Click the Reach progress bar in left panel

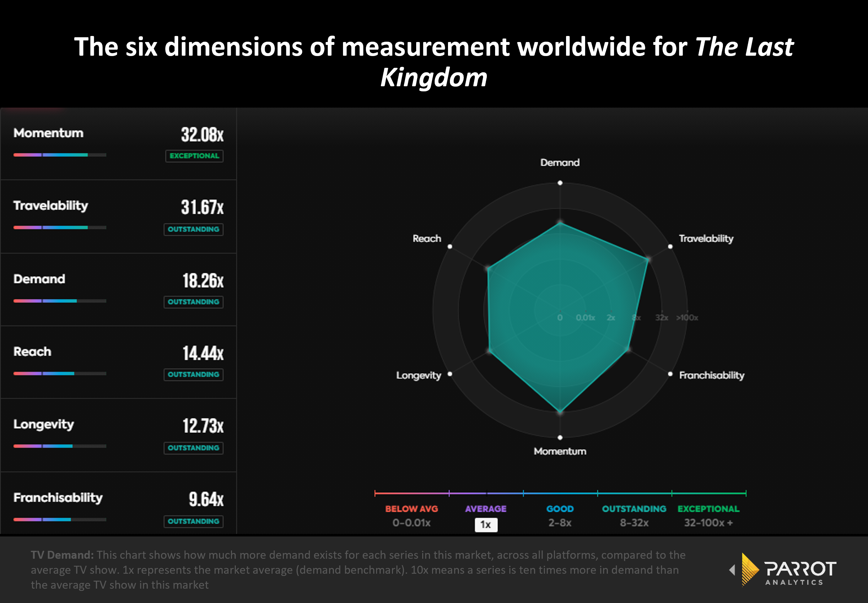[59, 373]
